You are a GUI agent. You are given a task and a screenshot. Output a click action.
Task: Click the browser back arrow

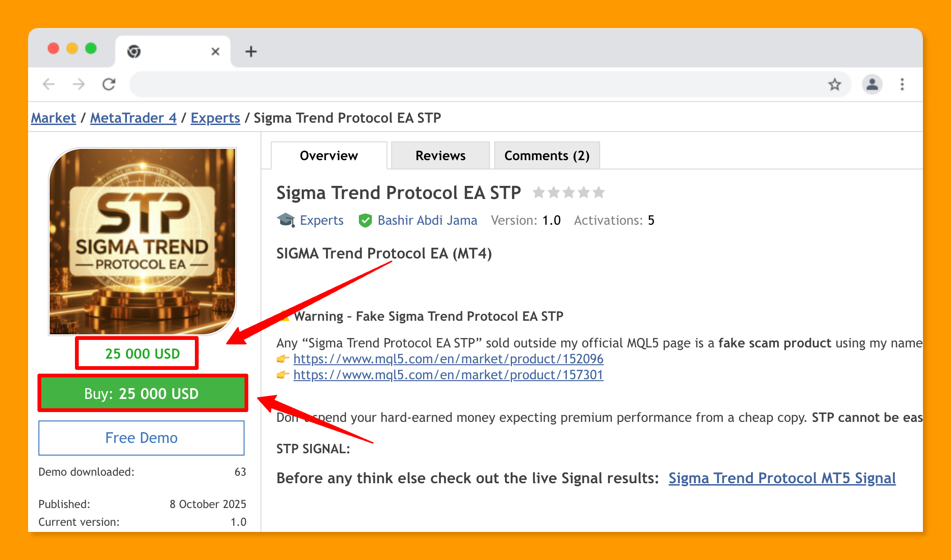pyautogui.click(x=49, y=84)
